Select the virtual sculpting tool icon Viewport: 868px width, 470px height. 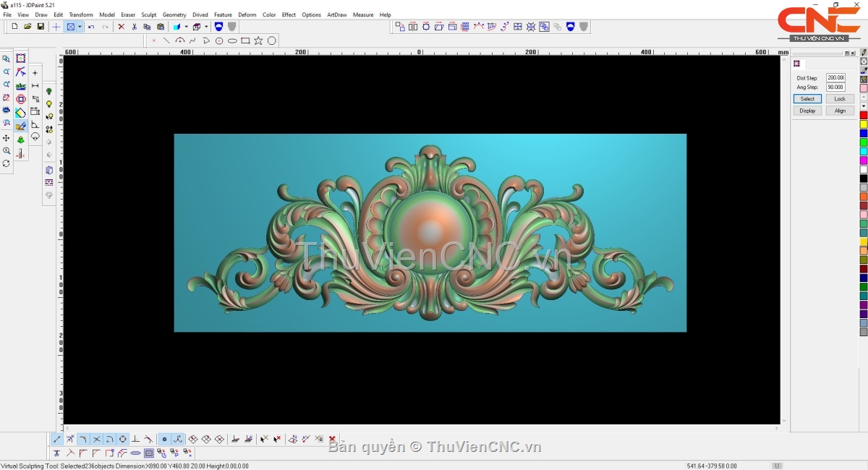point(20,126)
